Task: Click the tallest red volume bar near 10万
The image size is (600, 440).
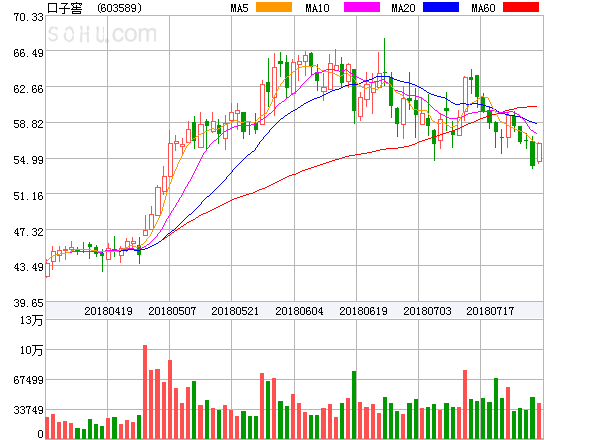Action: 145,392
